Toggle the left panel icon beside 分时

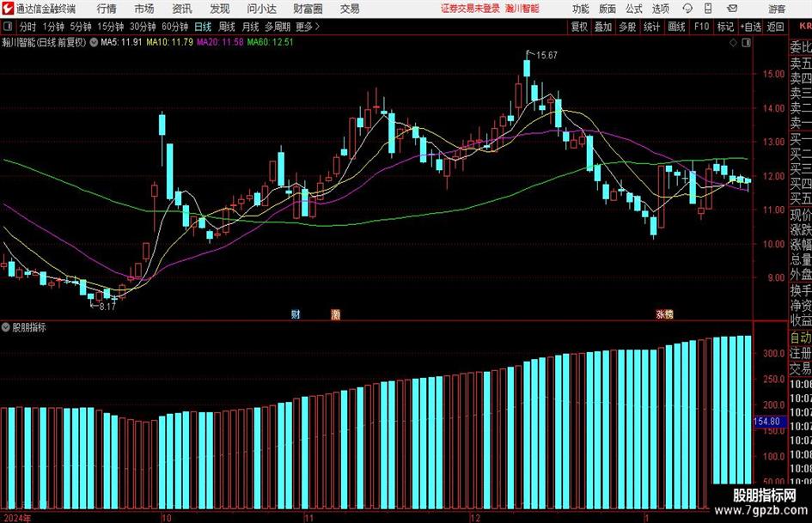pyautogui.click(x=7, y=27)
